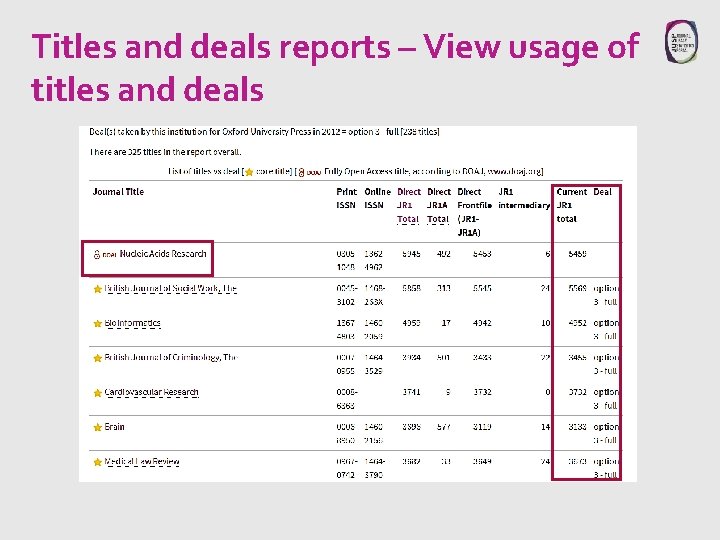Open the Nucleic Acids Research journal title

163,254
